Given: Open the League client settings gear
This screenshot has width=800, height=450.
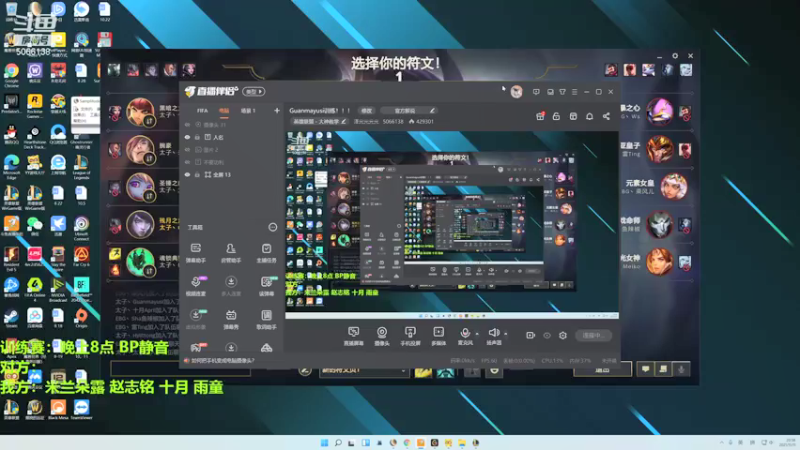Looking at the screenshot, I should click(675, 56).
